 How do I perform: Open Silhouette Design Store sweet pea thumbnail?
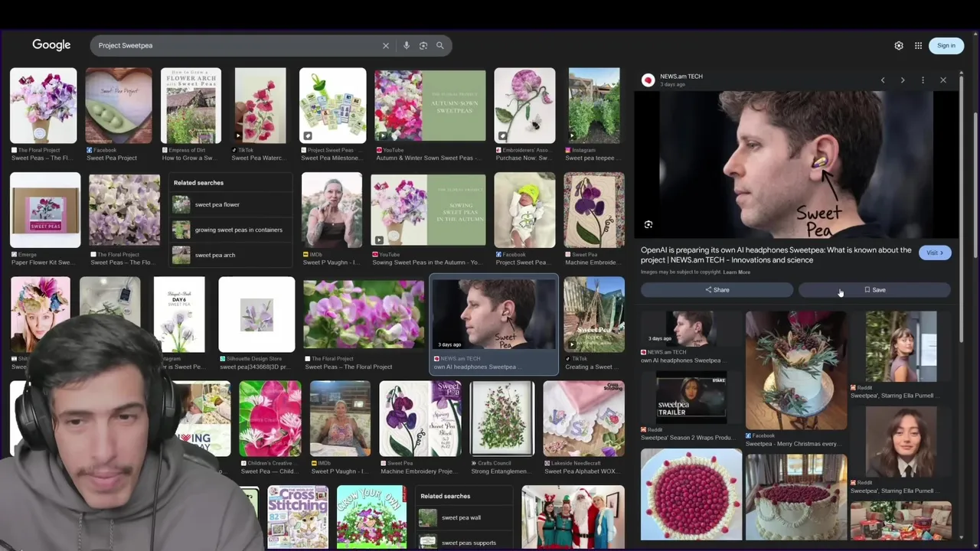pos(256,315)
